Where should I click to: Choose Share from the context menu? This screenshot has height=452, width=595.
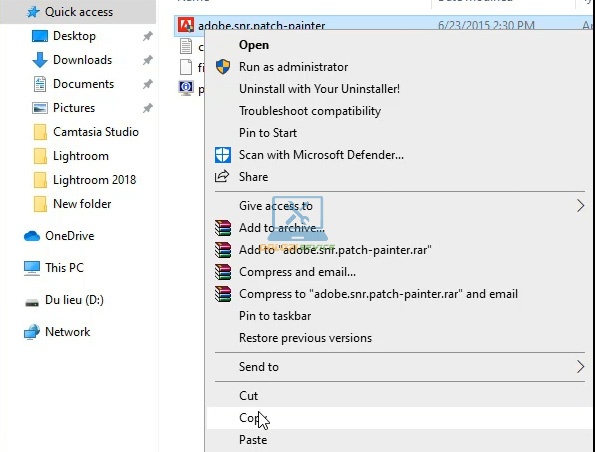[253, 177]
